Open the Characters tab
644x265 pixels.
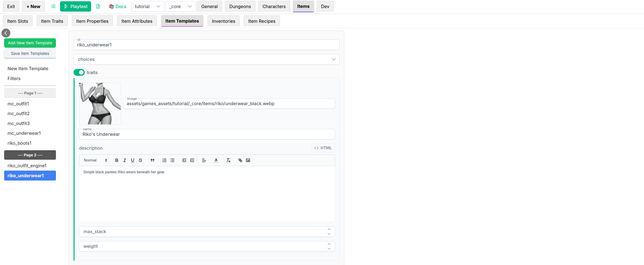(274, 6)
